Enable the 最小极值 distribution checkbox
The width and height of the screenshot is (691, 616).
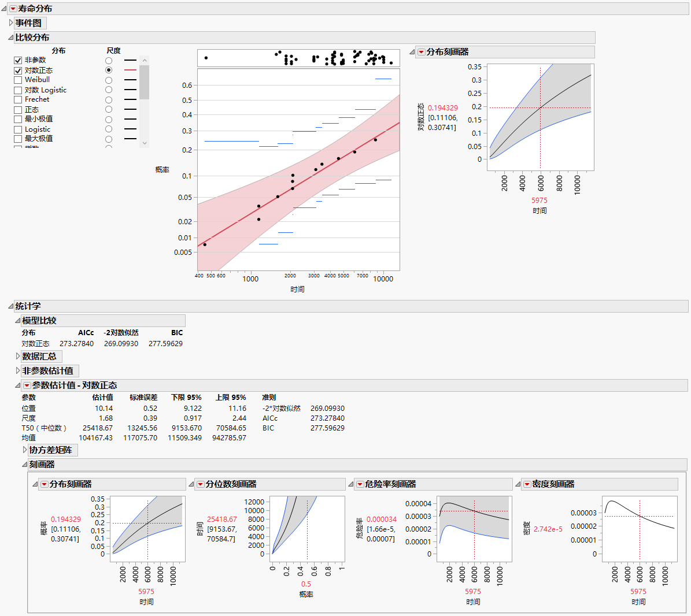pos(18,119)
